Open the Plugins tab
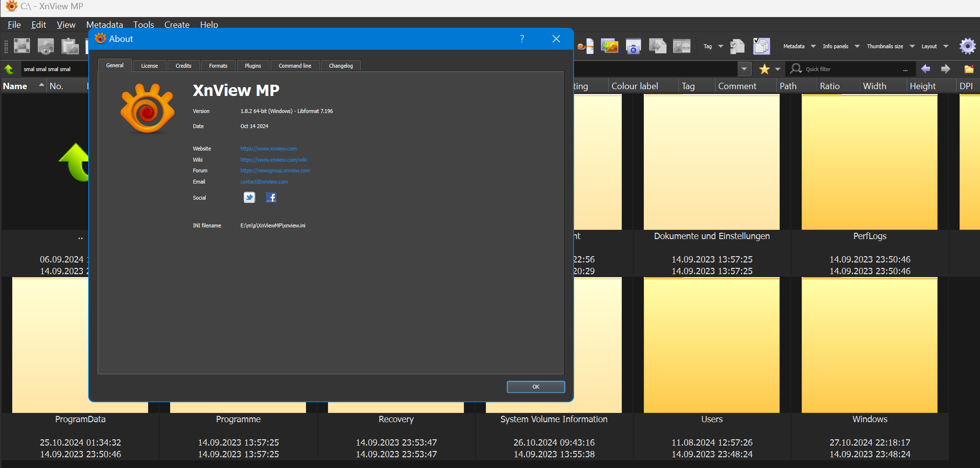 253,66
